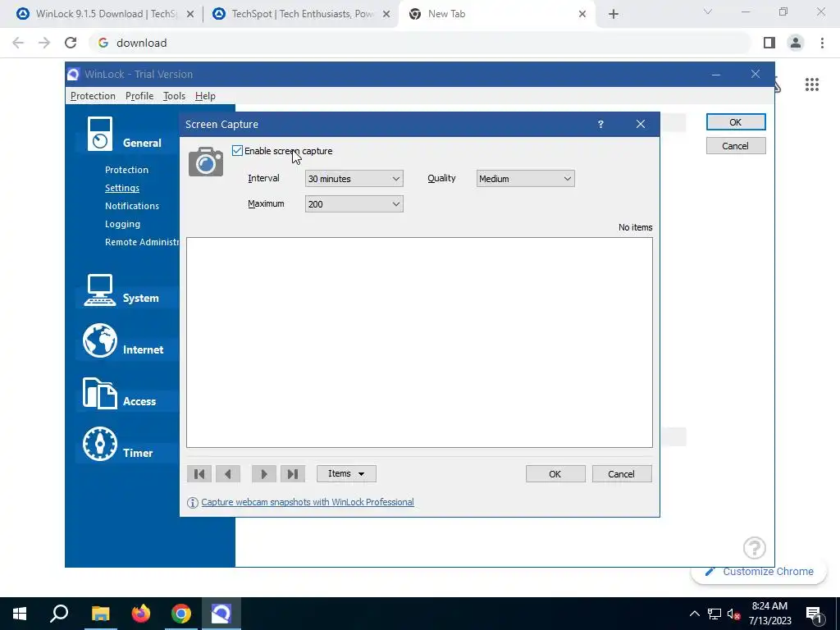Open taskbar search magnifier

pos(59,614)
